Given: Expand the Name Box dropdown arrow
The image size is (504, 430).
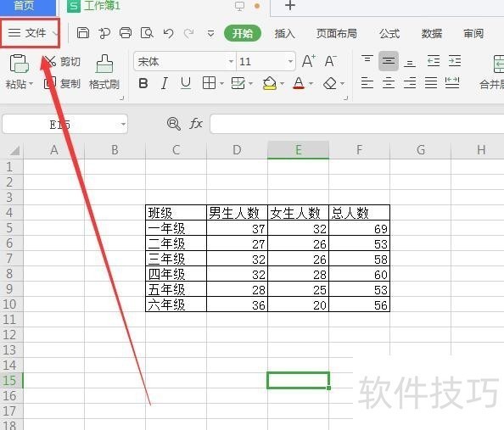Looking at the screenshot, I should pyautogui.click(x=123, y=124).
